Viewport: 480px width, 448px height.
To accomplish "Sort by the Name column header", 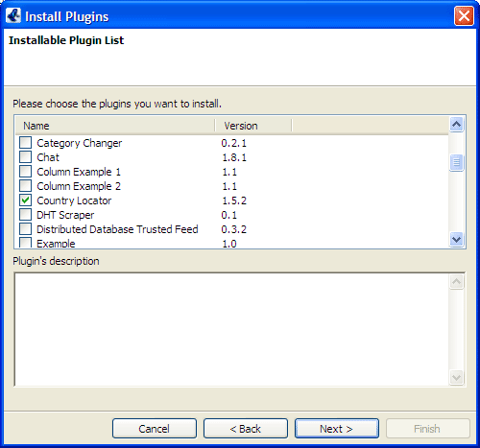I will click(115, 126).
